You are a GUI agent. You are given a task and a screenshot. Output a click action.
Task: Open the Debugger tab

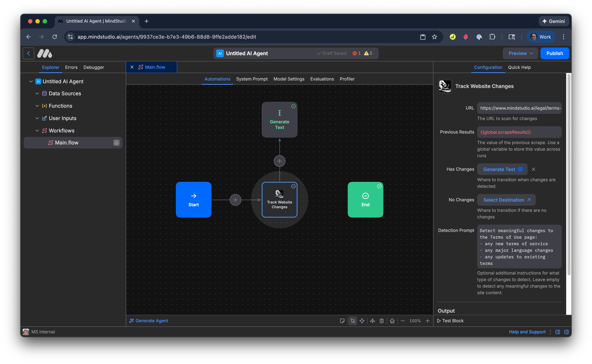pyautogui.click(x=94, y=67)
